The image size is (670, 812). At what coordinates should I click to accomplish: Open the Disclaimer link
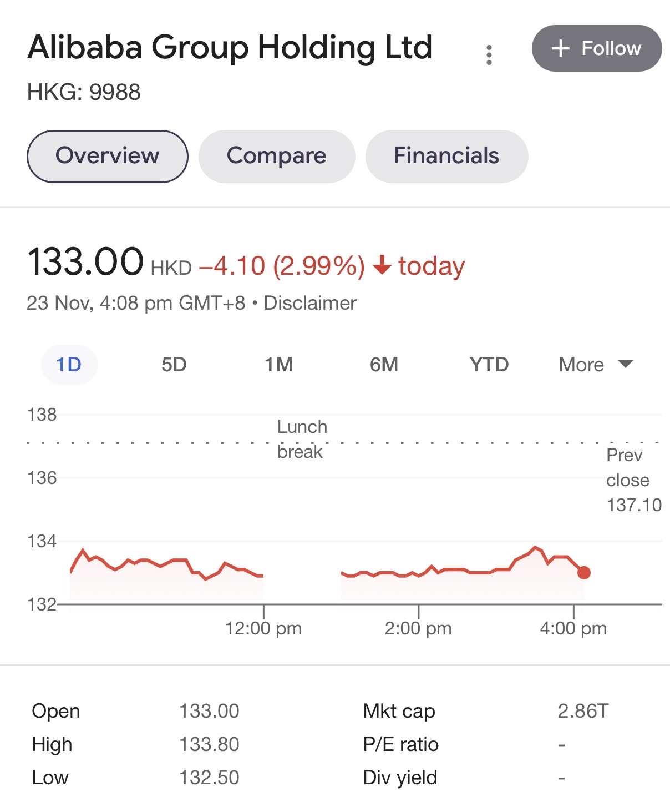click(310, 303)
